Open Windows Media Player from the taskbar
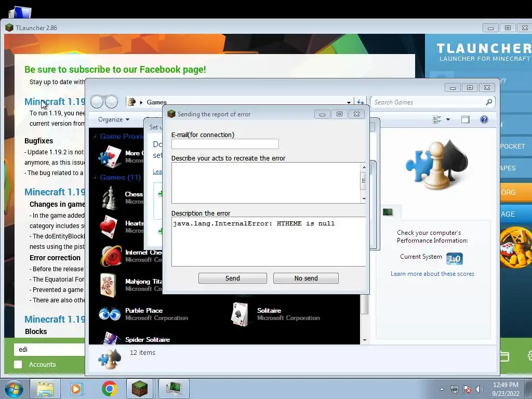The height and width of the screenshot is (399, 532). coord(77,389)
